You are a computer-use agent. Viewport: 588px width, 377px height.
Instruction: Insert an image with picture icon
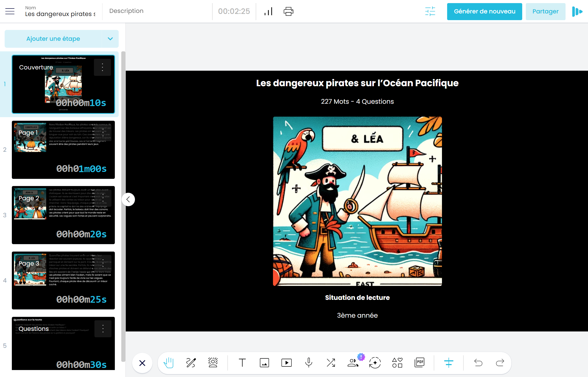pyautogui.click(x=264, y=363)
